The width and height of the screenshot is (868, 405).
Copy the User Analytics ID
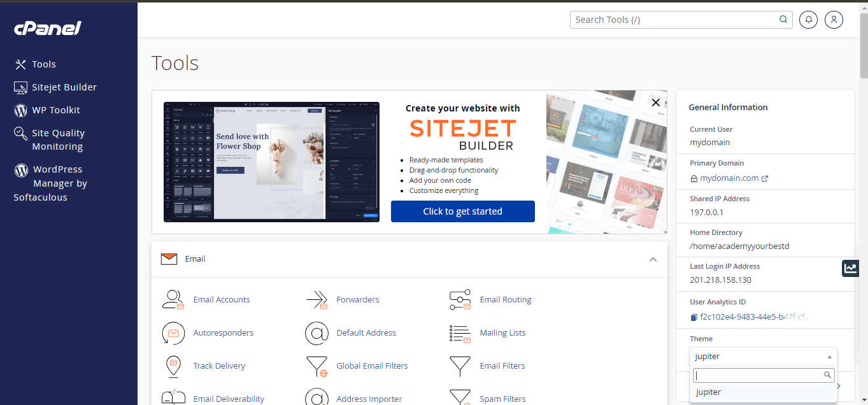click(x=694, y=316)
